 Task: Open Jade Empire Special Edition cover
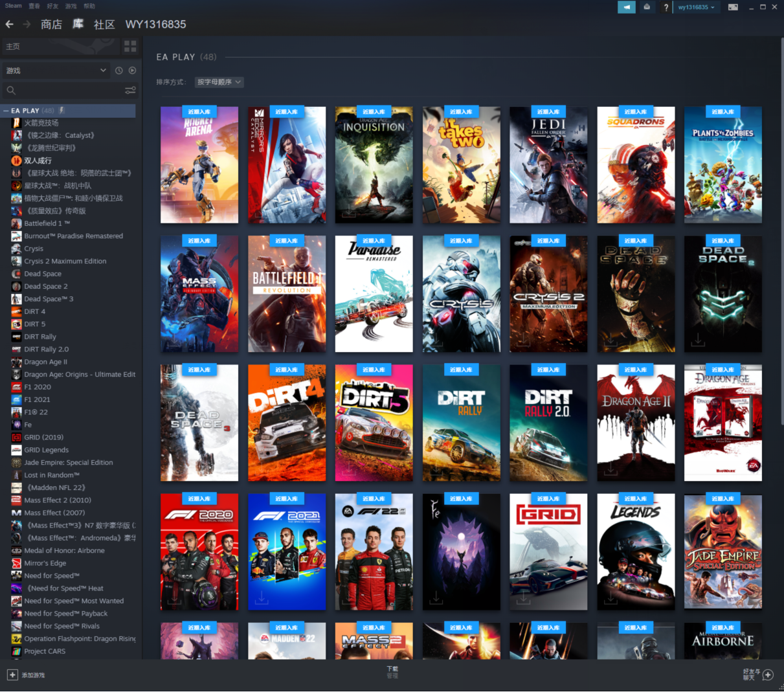pyautogui.click(x=723, y=552)
